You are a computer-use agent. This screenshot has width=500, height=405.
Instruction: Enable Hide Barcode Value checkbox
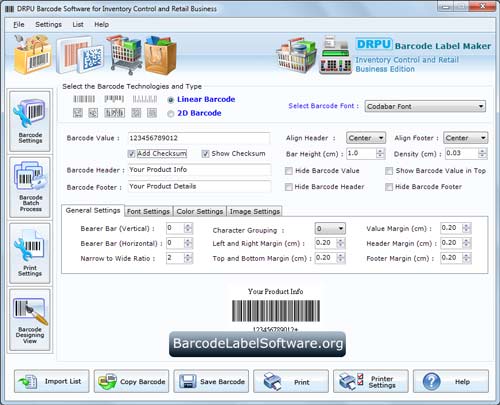click(x=289, y=171)
